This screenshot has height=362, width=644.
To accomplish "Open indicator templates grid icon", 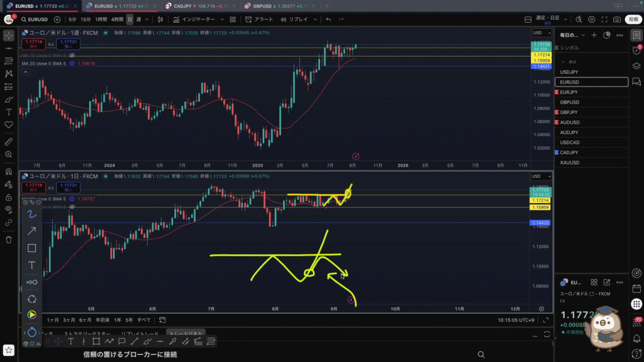I will click(x=233, y=19).
